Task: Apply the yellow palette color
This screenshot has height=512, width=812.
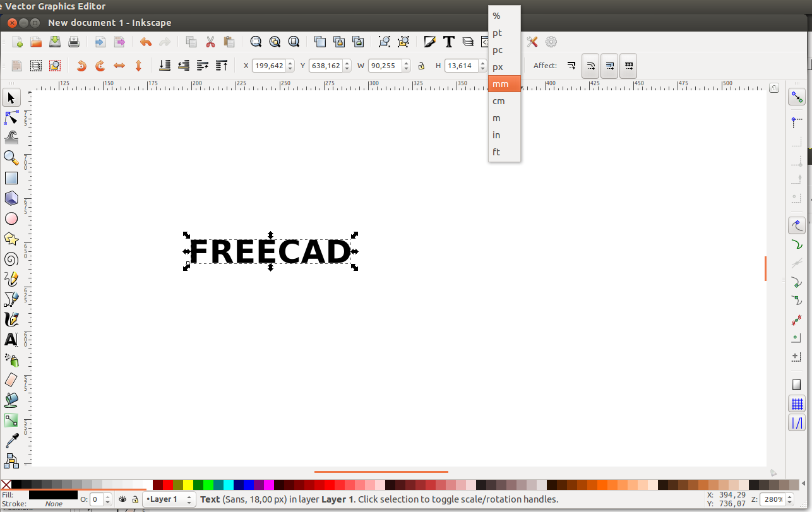Action: [188, 485]
